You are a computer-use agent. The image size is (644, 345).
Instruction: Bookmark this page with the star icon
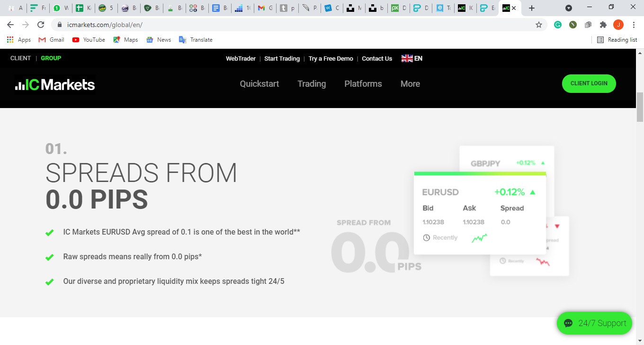click(539, 25)
